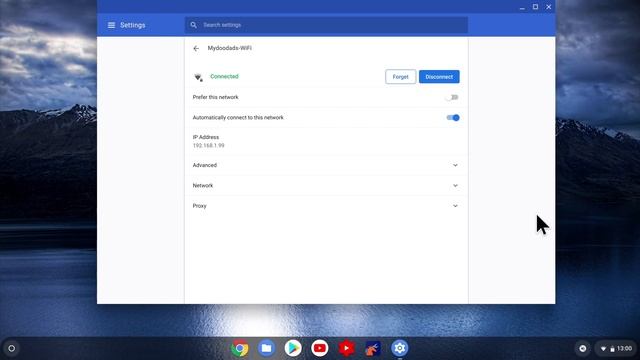
Task: Click the Settings title text
Action: tap(133, 25)
